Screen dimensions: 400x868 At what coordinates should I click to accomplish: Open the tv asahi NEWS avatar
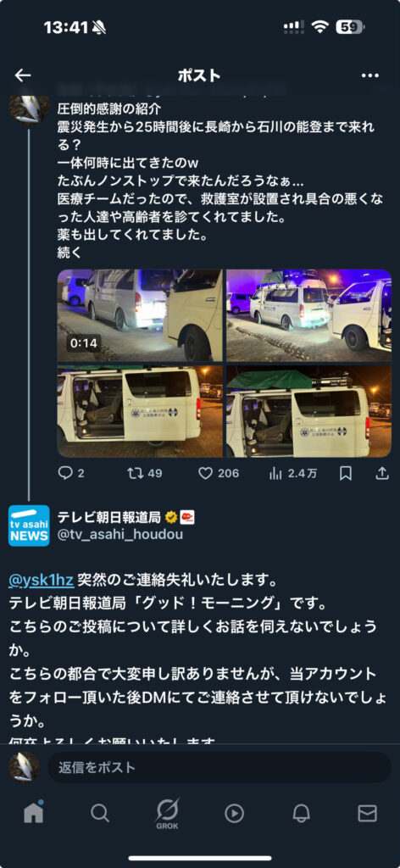(29, 526)
